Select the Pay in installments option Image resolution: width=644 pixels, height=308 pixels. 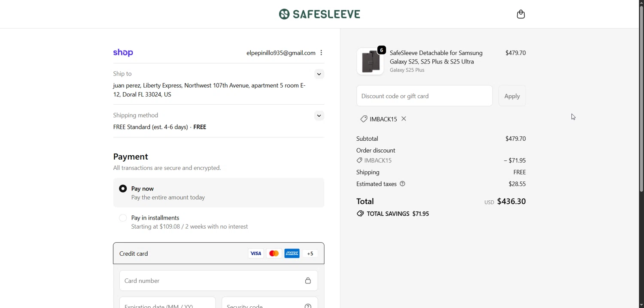123,218
